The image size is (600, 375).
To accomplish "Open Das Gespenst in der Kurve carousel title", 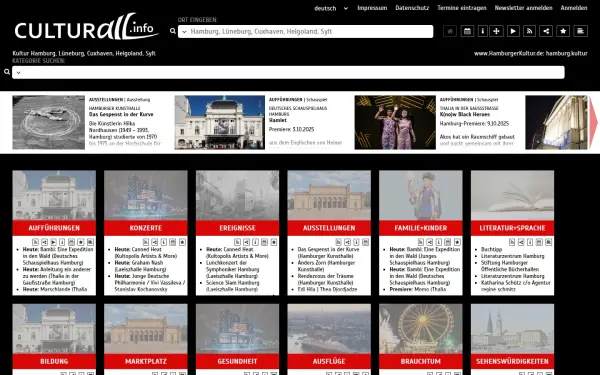I will click(121, 114).
